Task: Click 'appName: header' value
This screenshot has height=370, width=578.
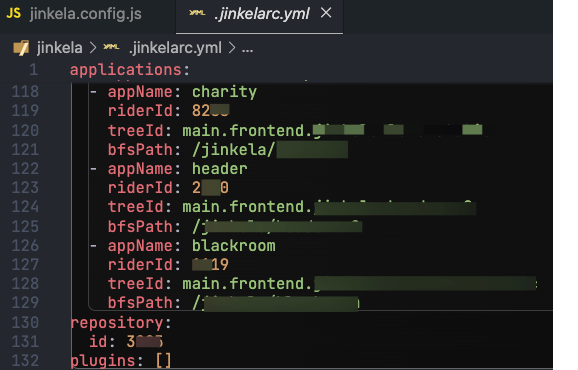Action: (x=219, y=169)
